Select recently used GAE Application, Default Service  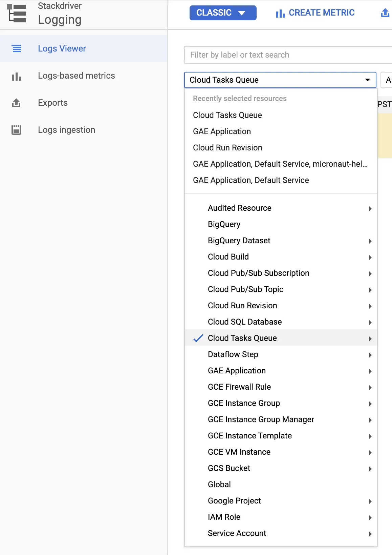[251, 180]
